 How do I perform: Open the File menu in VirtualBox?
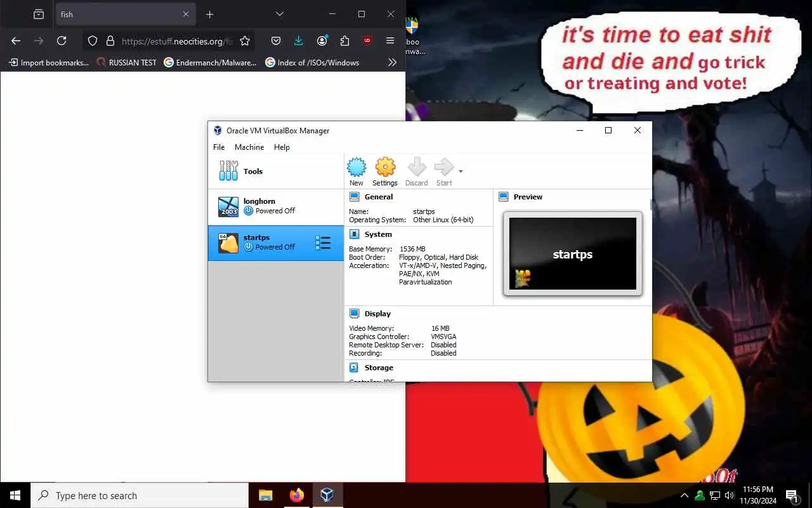click(x=219, y=147)
